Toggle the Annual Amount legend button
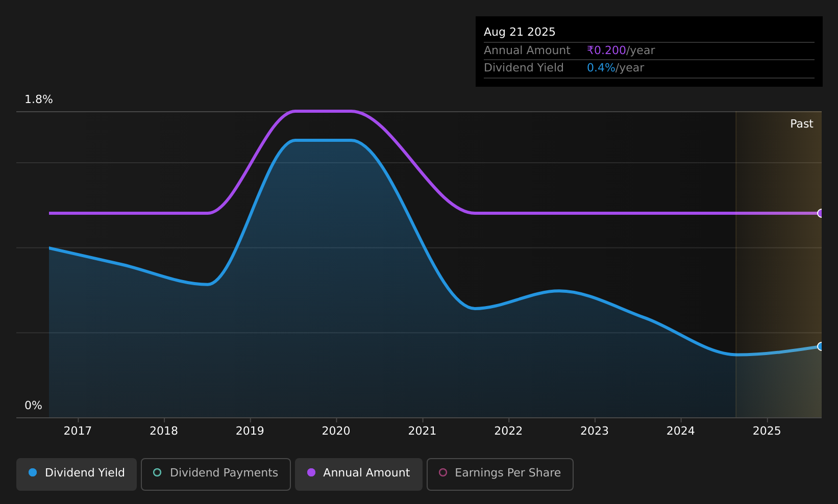This screenshot has height=504, width=838. tap(359, 474)
